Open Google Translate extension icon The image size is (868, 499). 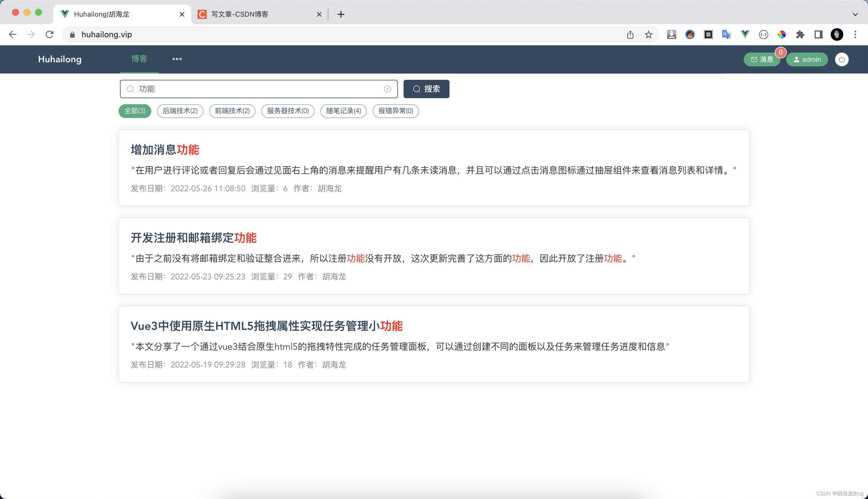click(726, 35)
